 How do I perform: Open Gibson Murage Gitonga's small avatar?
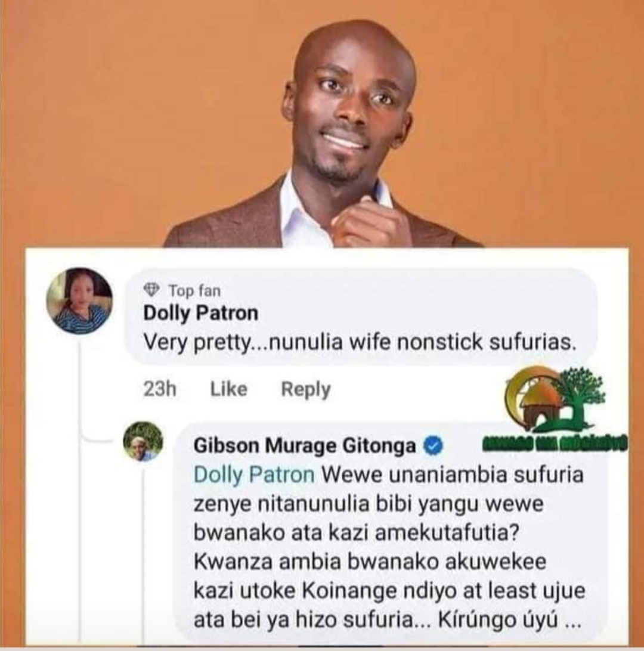(143, 442)
